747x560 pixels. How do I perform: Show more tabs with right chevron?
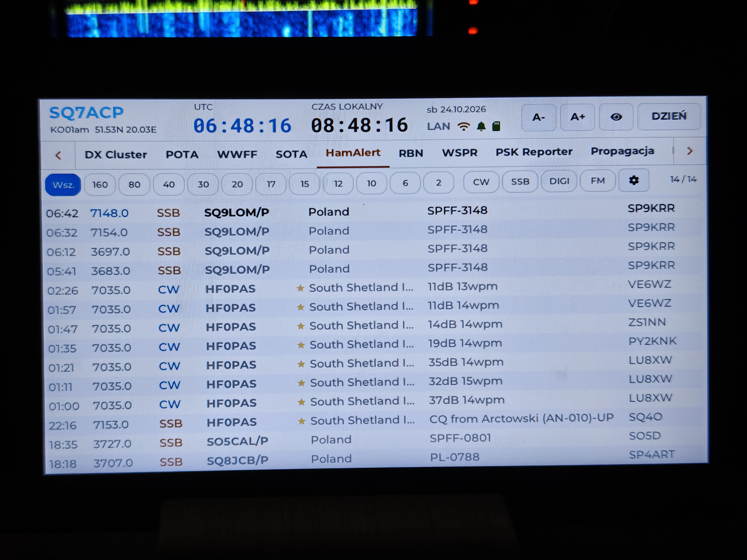[689, 151]
